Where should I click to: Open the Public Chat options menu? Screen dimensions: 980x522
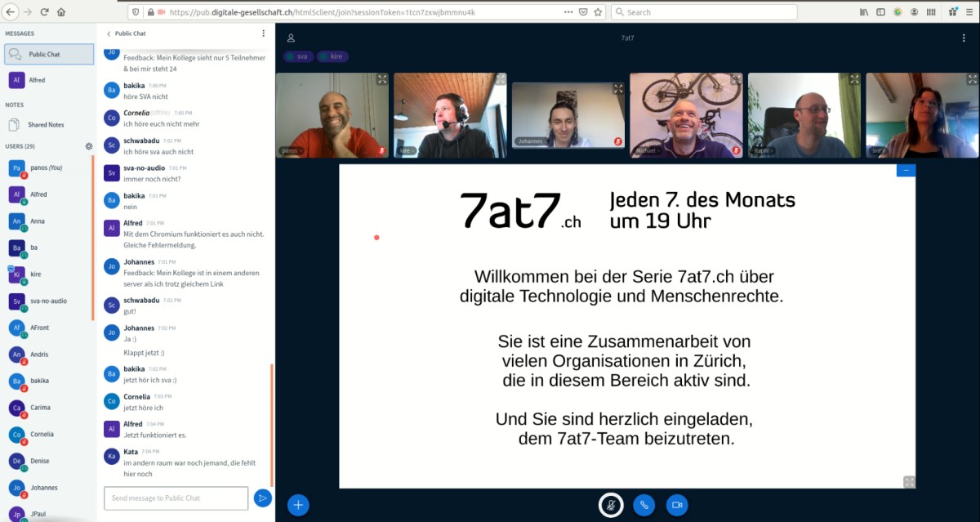(263, 33)
